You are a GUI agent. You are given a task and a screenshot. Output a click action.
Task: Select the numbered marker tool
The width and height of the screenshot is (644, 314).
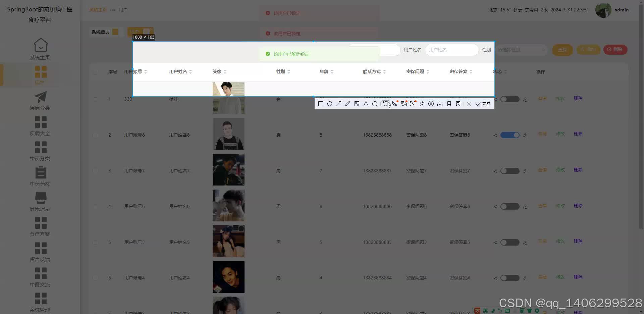click(x=375, y=104)
